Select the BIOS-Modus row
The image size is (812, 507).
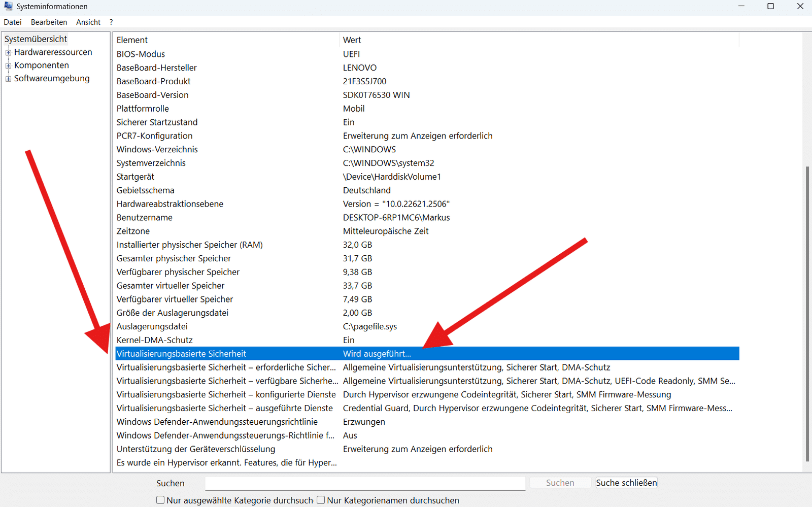203,54
